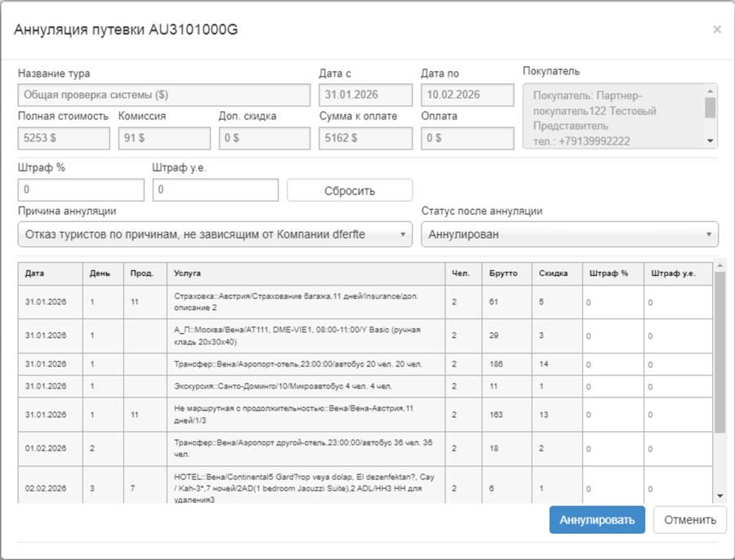Viewport: 735px width, 560px height.
Task: Click the services table scroll-down arrow
Action: point(719,496)
